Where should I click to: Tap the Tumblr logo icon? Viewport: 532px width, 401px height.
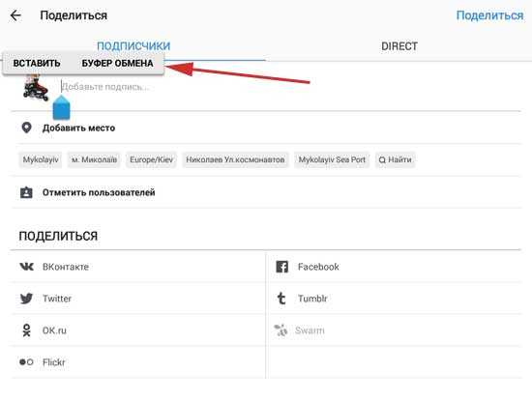tap(281, 299)
